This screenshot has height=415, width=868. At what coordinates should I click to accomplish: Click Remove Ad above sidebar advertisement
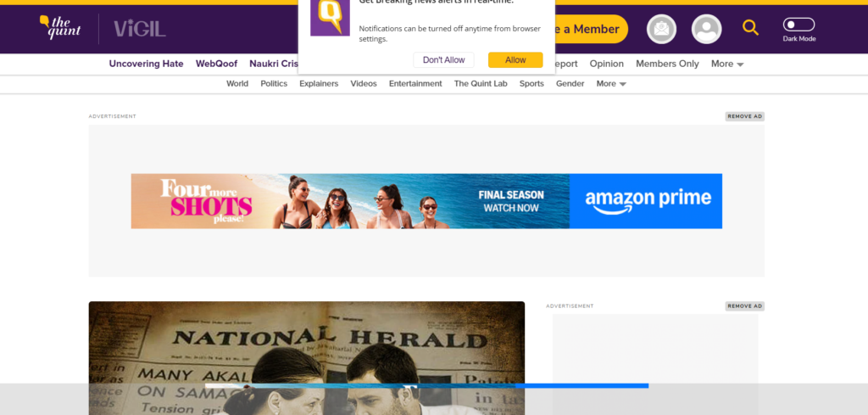744,306
